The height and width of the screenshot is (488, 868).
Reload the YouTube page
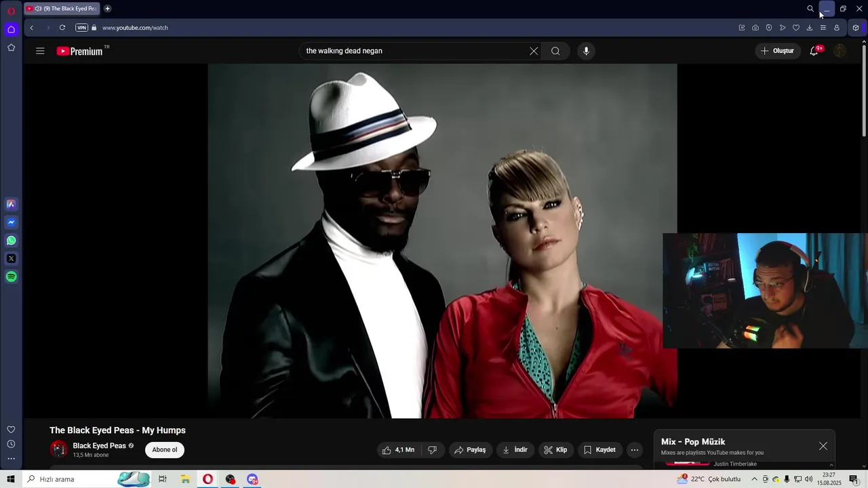point(62,28)
